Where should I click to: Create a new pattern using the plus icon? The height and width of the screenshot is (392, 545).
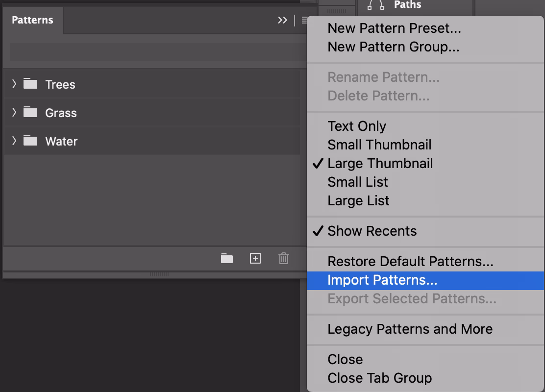pos(255,258)
